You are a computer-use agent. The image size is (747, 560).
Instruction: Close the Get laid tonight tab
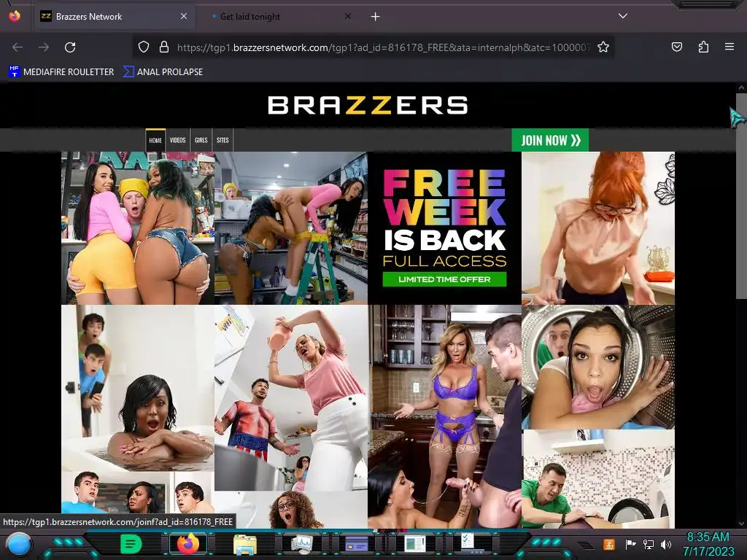click(348, 16)
